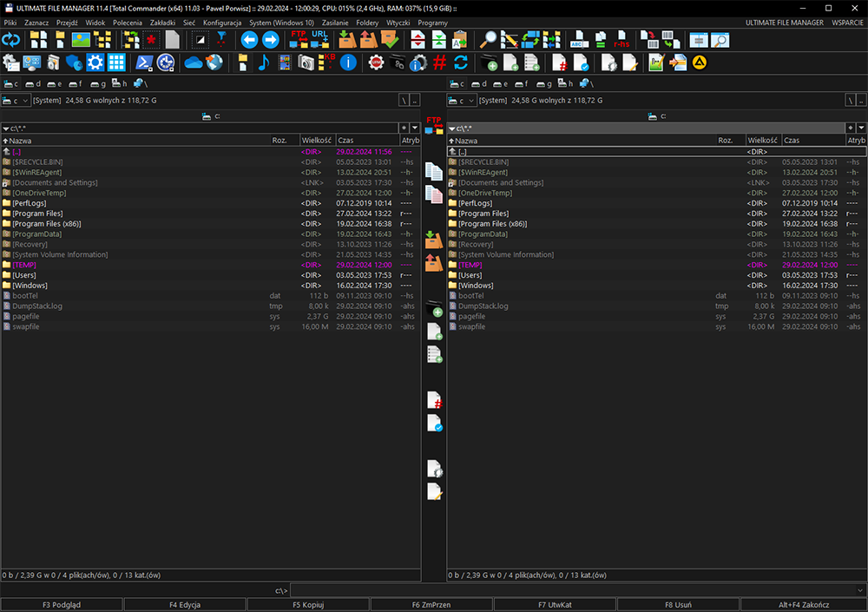Toggle the inverted selection square icon
Screen dimensions: 868x612
pos(201,40)
